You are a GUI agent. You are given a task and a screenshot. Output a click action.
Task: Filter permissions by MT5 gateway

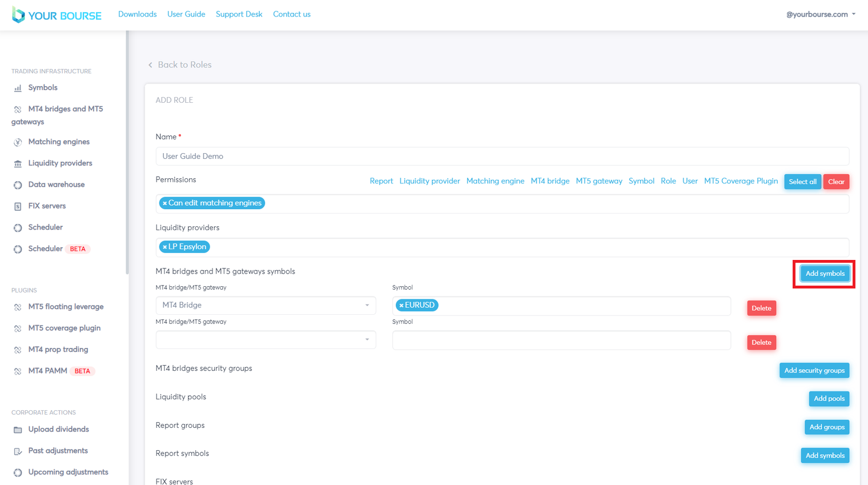[599, 181]
